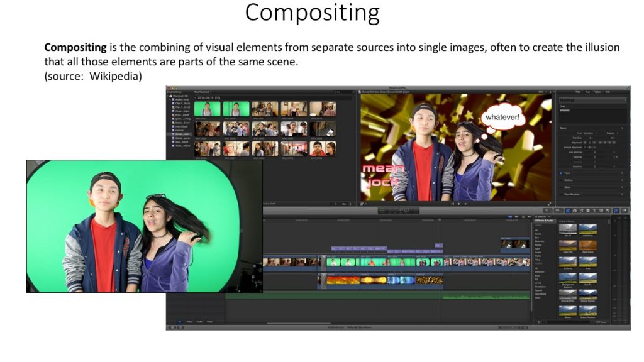Choose the grayscale 50s TV effect thumbnail
Viewport: 644px width, 362px height.
[x=568, y=229]
